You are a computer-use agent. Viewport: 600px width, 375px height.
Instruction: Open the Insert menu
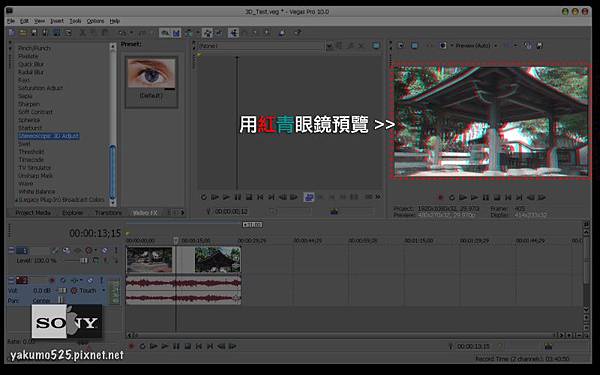click(57, 21)
